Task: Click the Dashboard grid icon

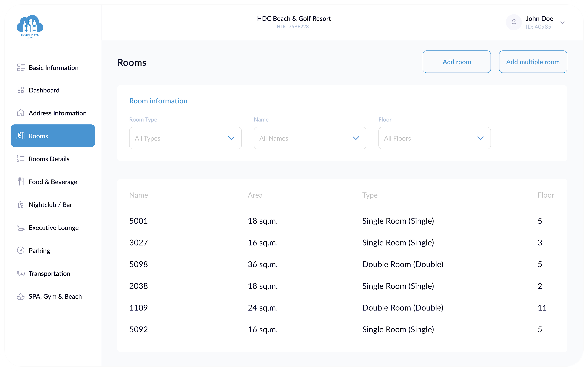Action: pos(21,90)
